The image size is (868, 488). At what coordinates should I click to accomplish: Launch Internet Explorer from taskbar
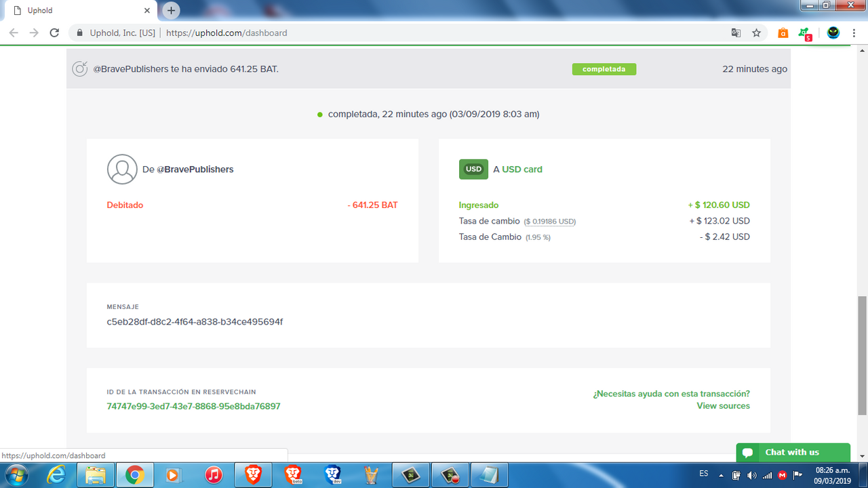click(x=56, y=475)
